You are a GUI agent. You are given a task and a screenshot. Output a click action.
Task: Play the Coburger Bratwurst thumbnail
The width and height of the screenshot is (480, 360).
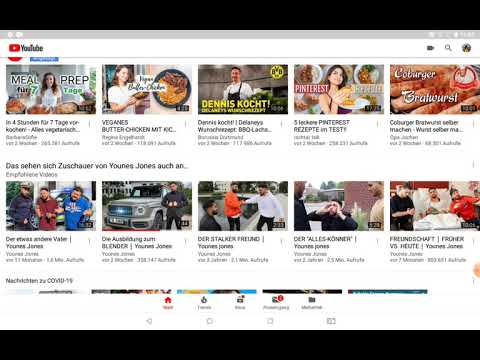point(435,89)
